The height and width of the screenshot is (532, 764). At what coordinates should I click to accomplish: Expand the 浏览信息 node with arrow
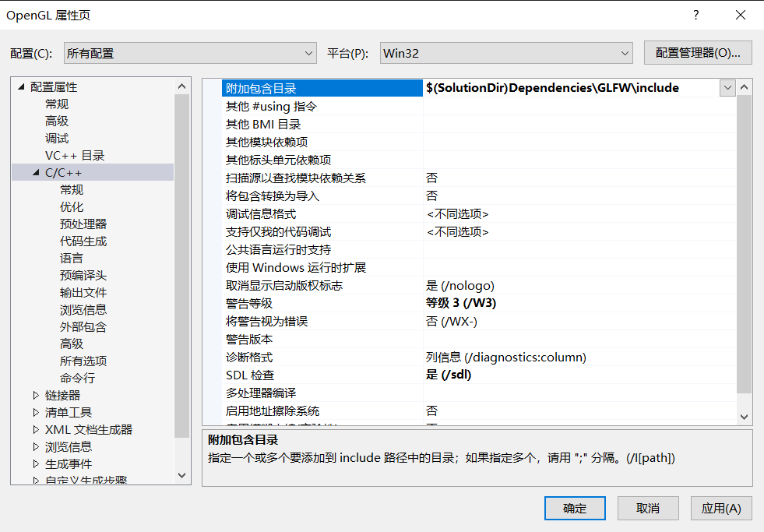point(36,447)
